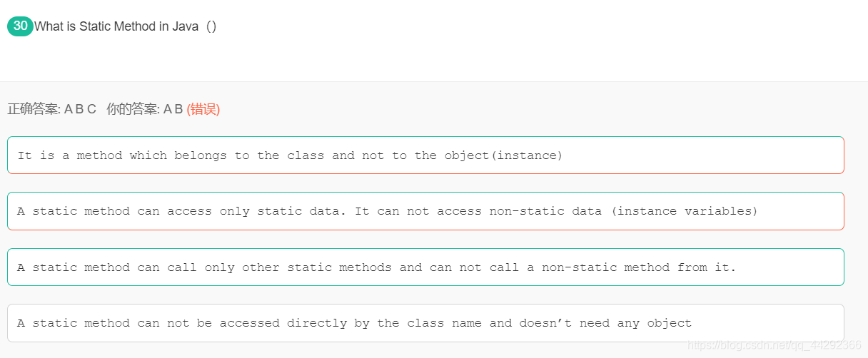
Task: Select option 'A static method can call only other static methods'
Action: tap(425, 267)
